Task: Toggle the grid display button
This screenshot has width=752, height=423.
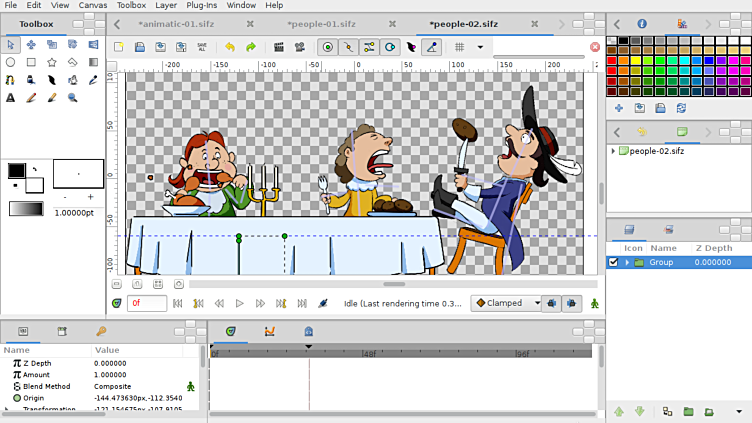Action: pyautogui.click(x=459, y=47)
